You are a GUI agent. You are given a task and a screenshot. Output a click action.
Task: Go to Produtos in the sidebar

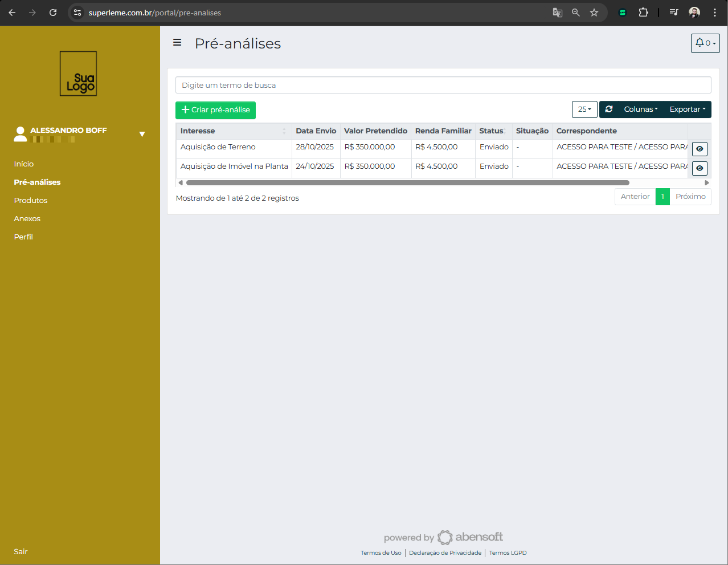point(31,201)
